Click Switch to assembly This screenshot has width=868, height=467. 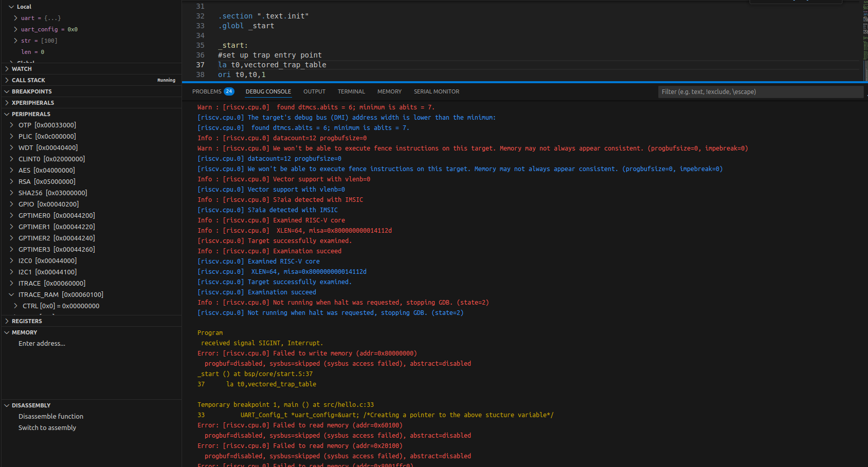coord(47,428)
